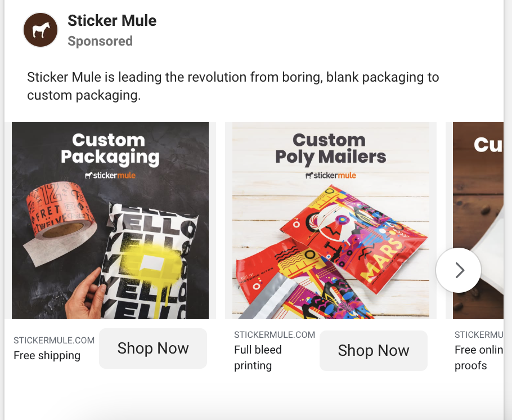The height and width of the screenshot is (420, 512).
Task: Click the stickermule logo on Poly Mailers card
Action: (331, 175)
